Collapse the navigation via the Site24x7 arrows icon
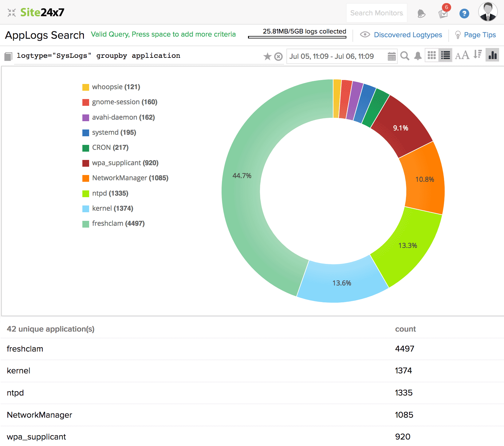This screenshot has width=504, height=446. coord(12,13)
